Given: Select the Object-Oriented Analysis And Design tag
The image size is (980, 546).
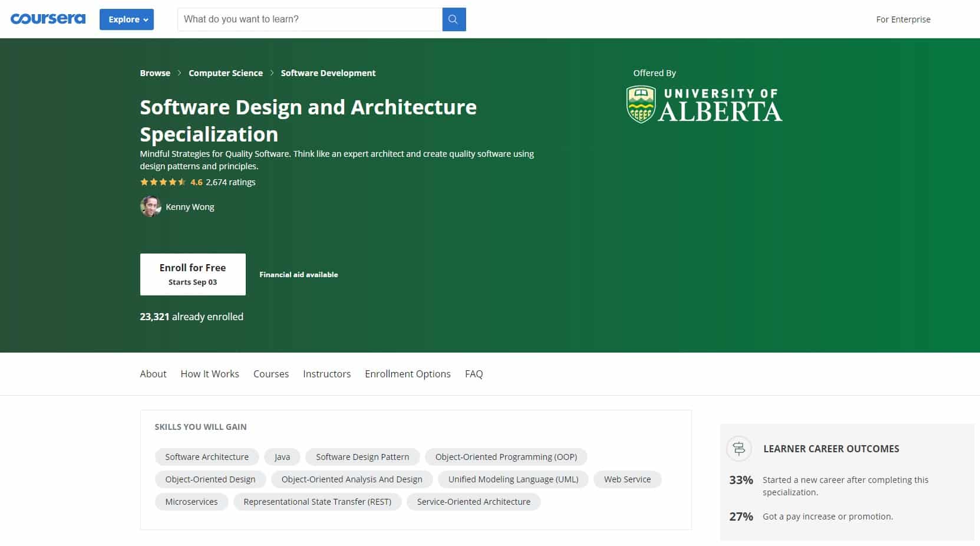Looking at the screenshot, I should tap(352, 479).
